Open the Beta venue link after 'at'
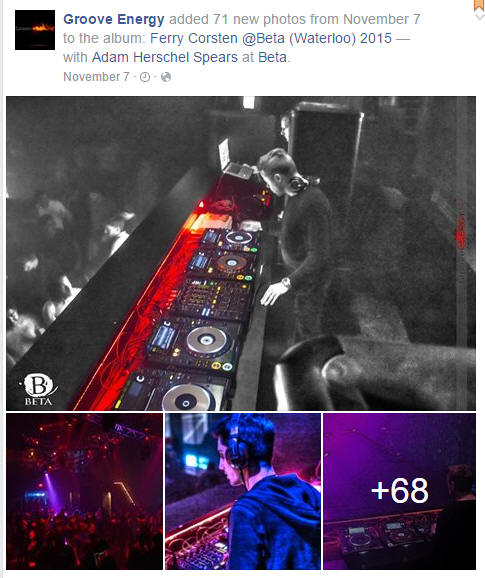 click(272, 58)
